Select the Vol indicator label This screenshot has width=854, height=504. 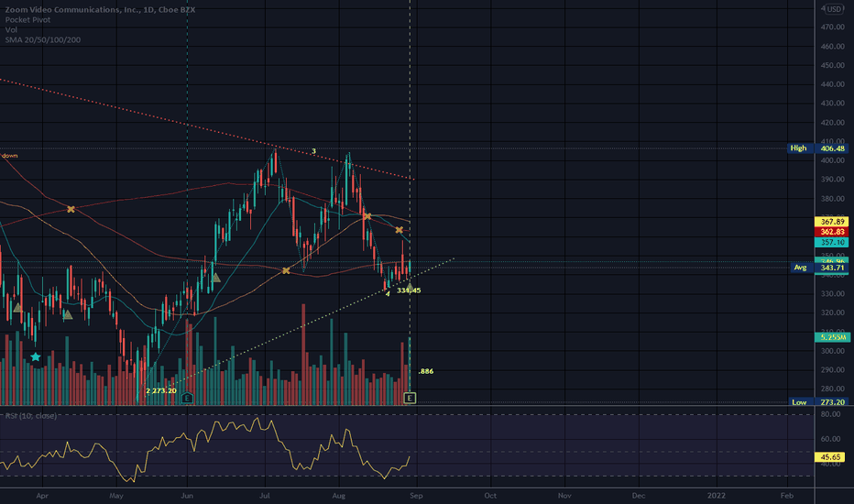(x=11, y=29)
